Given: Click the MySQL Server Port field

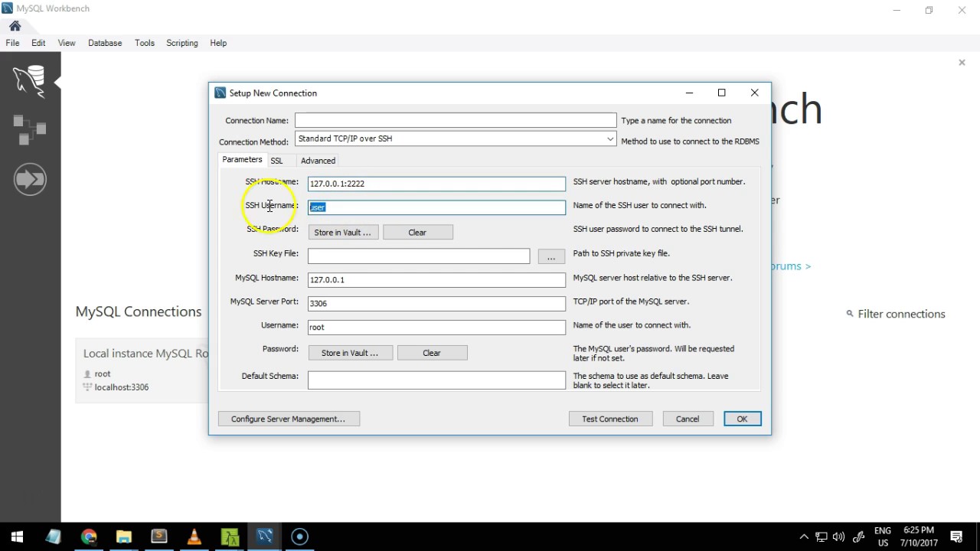Looking at the screenshot, I should pyautogui.click(x=436, y=303).
